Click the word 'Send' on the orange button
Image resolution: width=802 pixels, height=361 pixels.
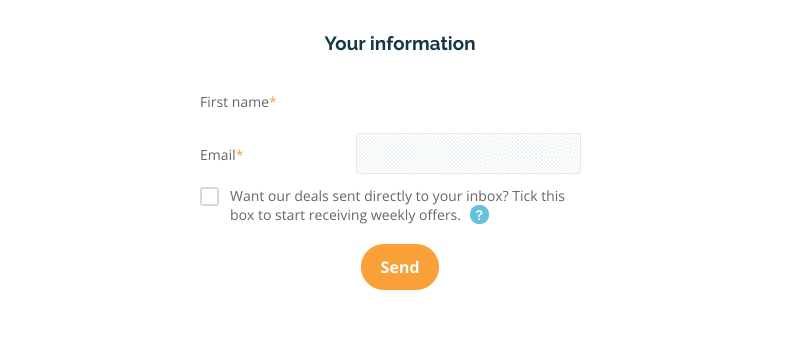[x=400, y=267]
